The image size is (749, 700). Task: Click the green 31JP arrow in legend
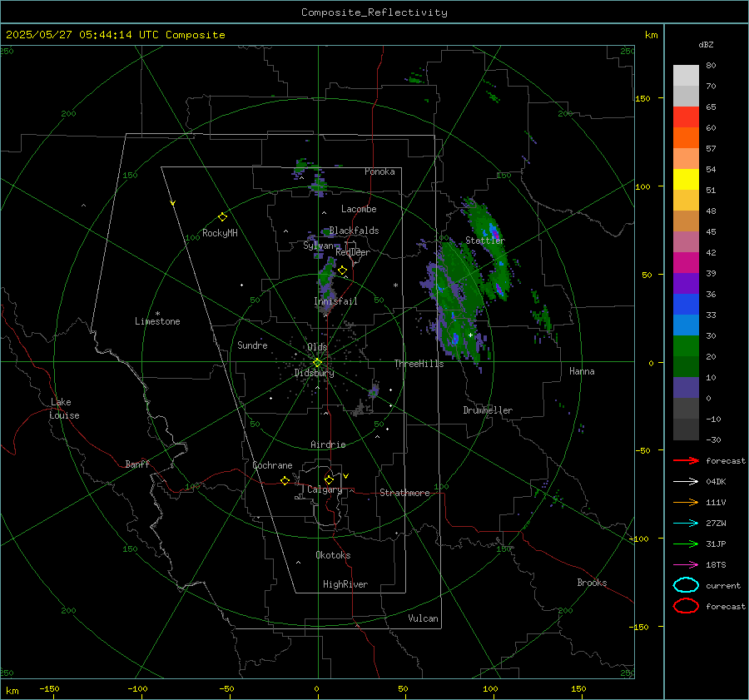coord(686,544)
